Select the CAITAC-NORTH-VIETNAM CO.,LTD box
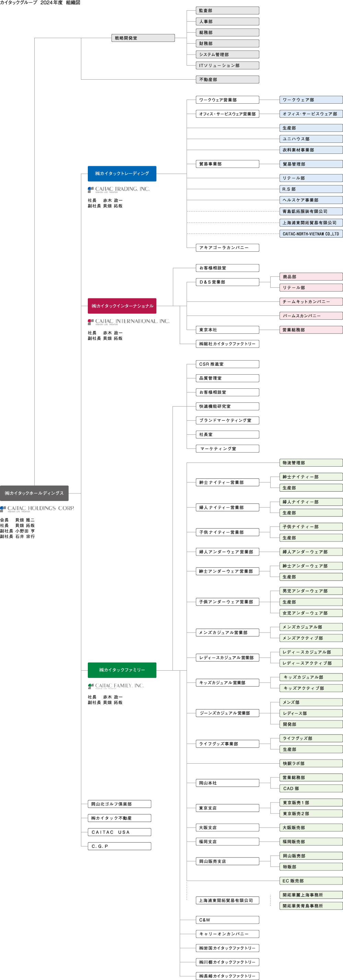Image resolution: width=343 pixels, height=980 pixels. (311, 233)
